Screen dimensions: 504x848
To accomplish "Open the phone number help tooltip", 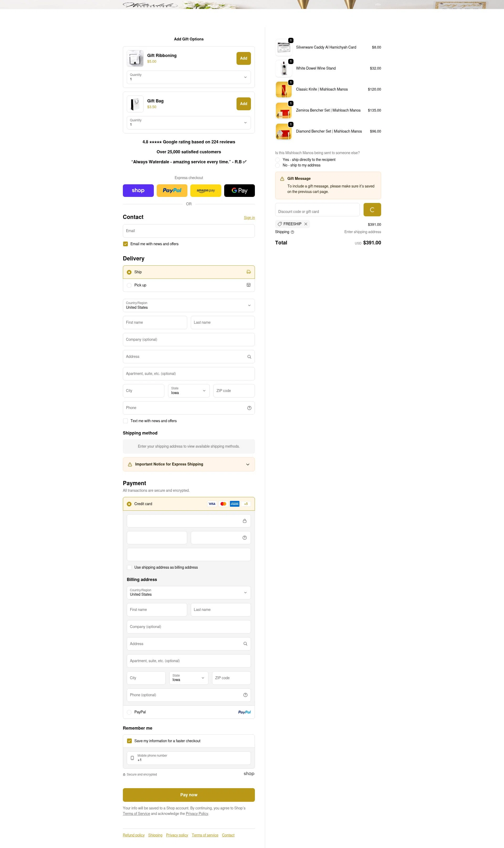I will (249, 408).
